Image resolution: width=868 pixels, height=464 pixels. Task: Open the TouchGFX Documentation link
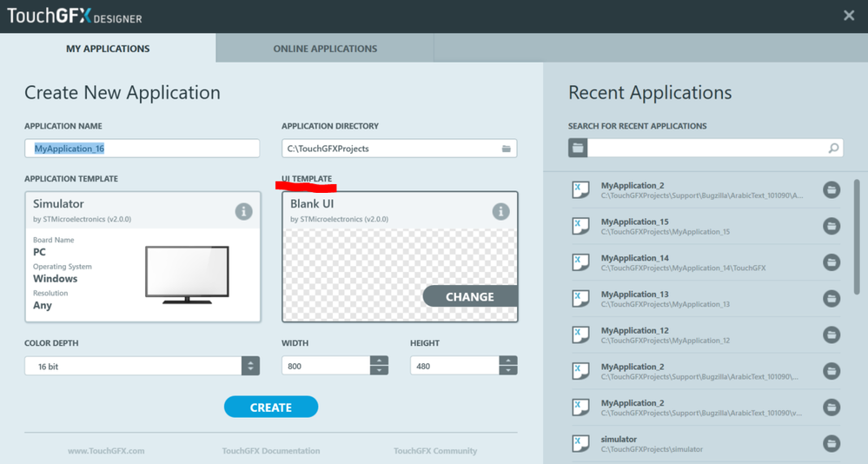pyautogui.click(x=271, y=451)
